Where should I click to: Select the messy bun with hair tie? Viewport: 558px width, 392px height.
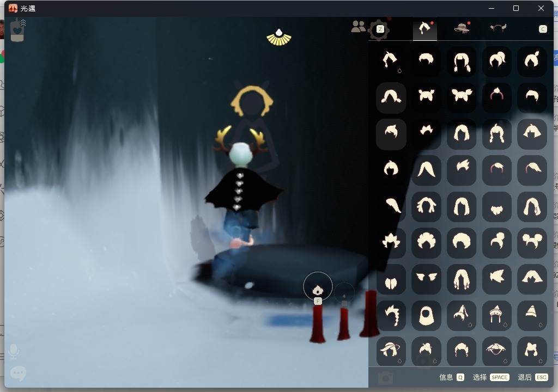pyautogui.click(x=426, y=352)
